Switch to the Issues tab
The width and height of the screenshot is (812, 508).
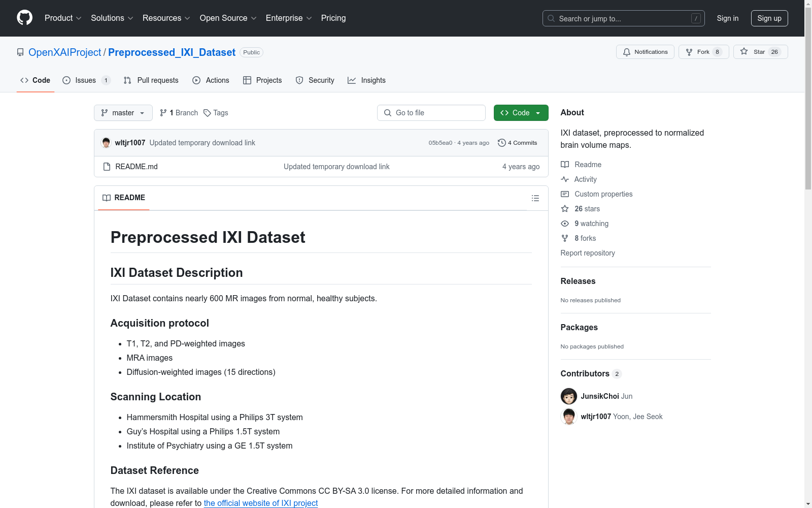tap(86, 80)
